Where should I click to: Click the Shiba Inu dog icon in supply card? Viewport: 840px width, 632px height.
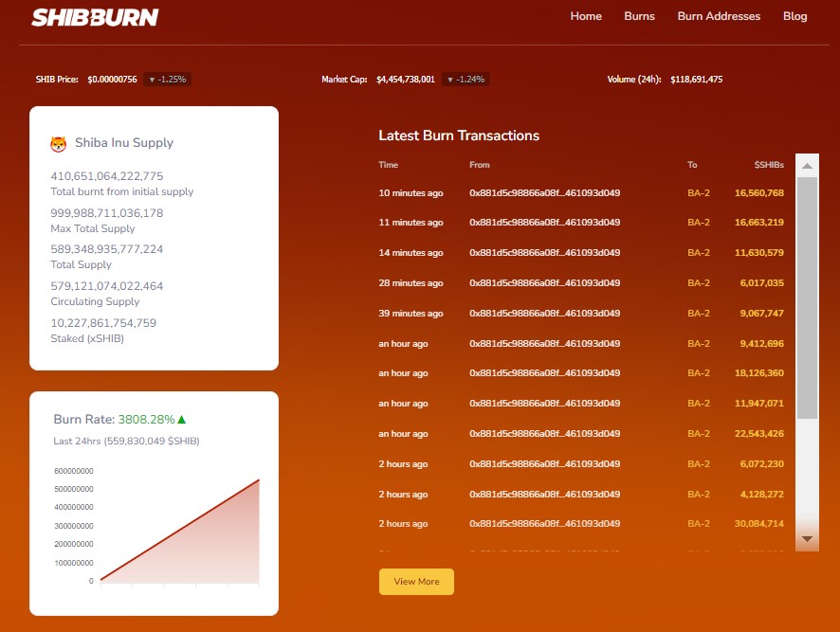[x=59, y=143]
